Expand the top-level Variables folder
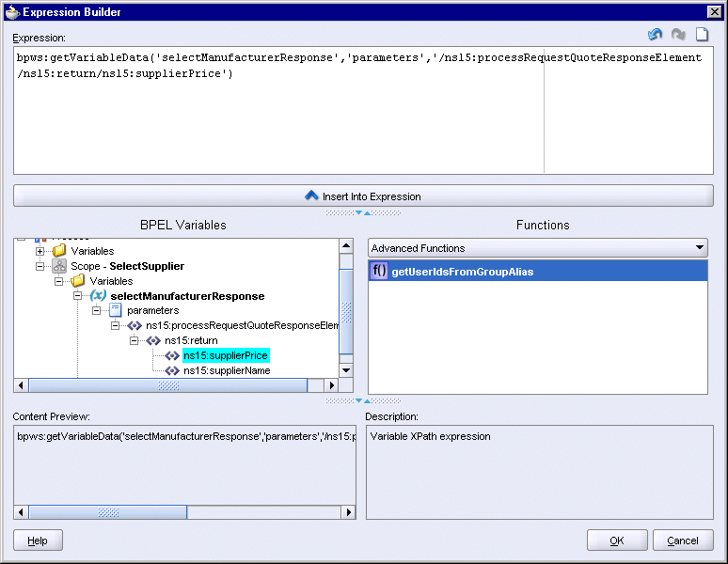728x564 pixels. tap(40, 251)
